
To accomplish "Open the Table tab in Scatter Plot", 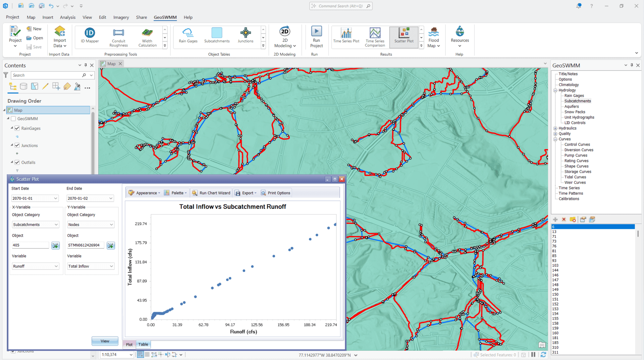I will (x=143, y=344).
